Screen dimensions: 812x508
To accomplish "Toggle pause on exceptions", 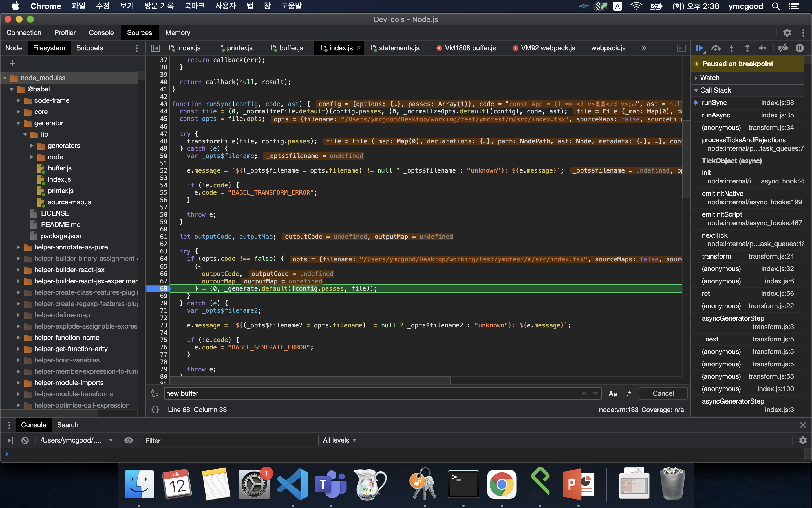I will click(800, 48).
